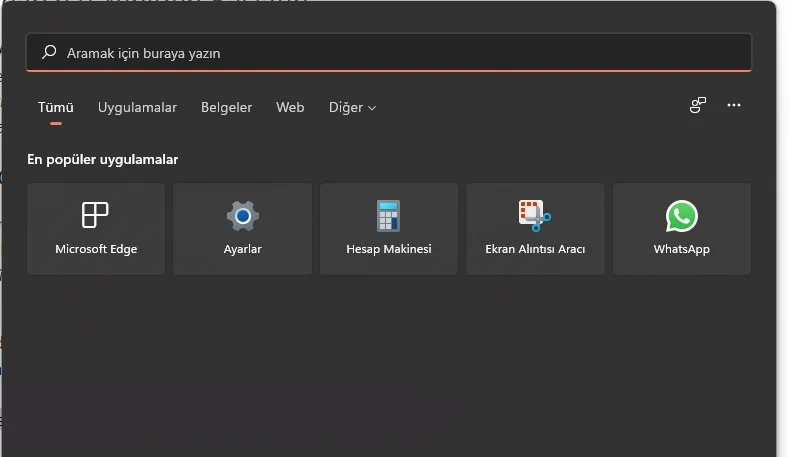The height and width of the screenshot is (457, 790).
Task: Click the chevron arrow next to Diğer
Action: point(372,108)
